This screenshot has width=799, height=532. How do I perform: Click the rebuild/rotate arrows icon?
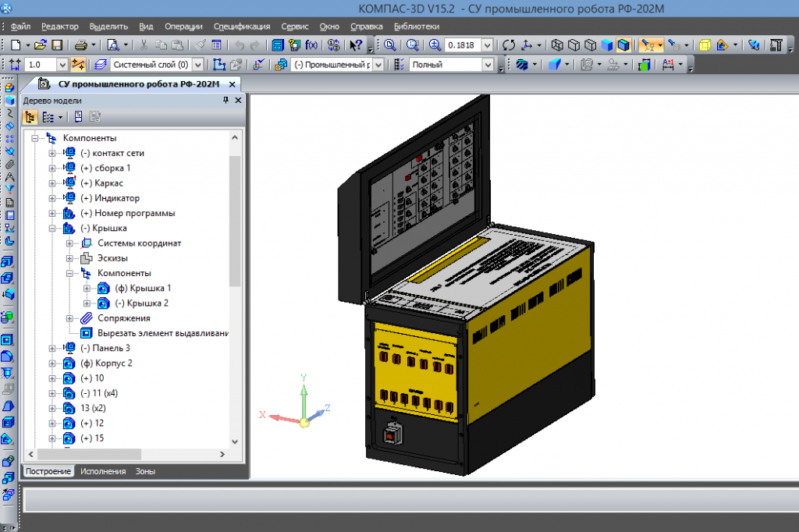(x=509, y=44)
